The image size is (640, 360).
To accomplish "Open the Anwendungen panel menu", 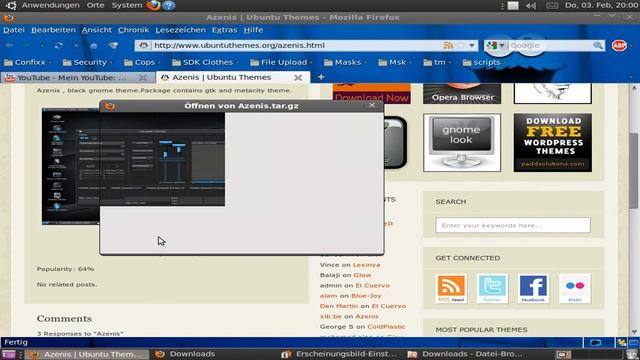I will coord(51,5).
